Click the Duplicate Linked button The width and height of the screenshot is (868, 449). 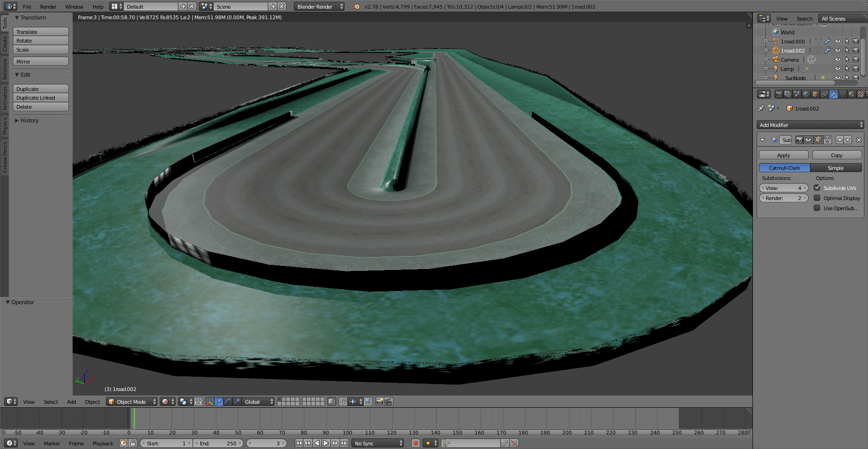(41, 98)
